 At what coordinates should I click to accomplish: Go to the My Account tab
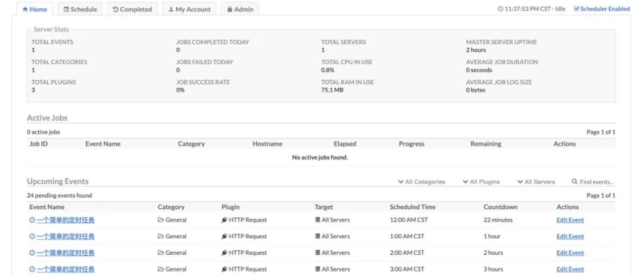[190, 9]
